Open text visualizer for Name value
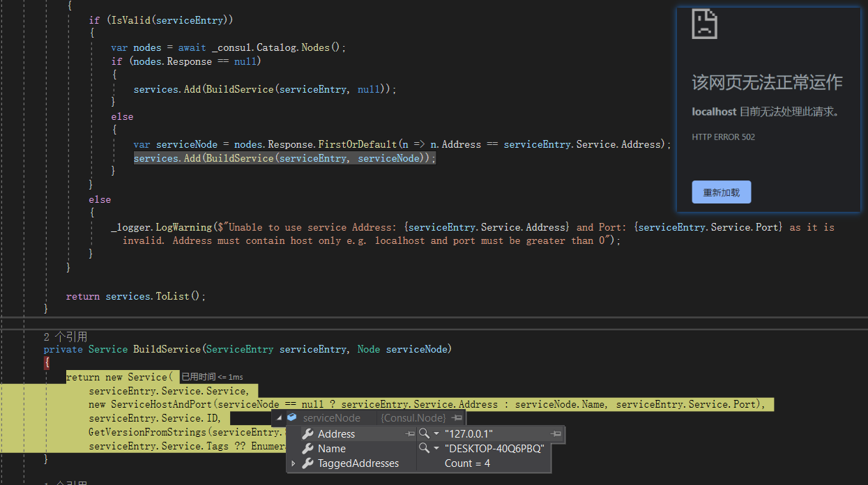The image size is (868, 485). tap(425, 449)
